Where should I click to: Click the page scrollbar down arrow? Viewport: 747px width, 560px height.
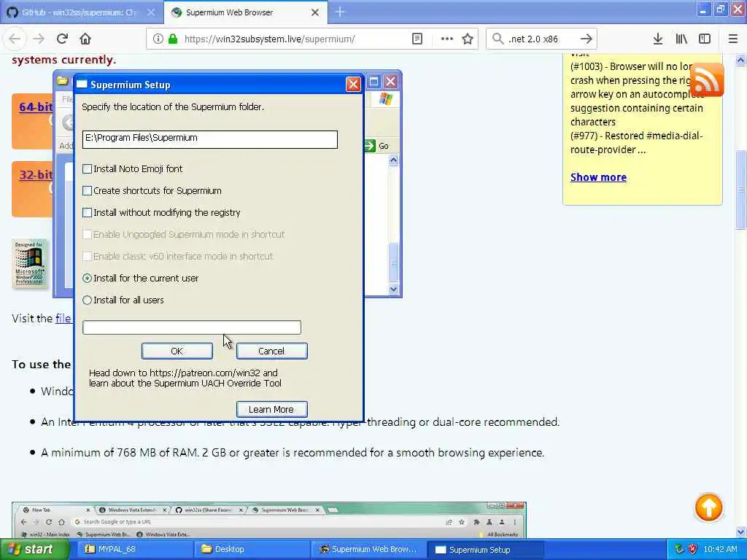coord(741,532)
